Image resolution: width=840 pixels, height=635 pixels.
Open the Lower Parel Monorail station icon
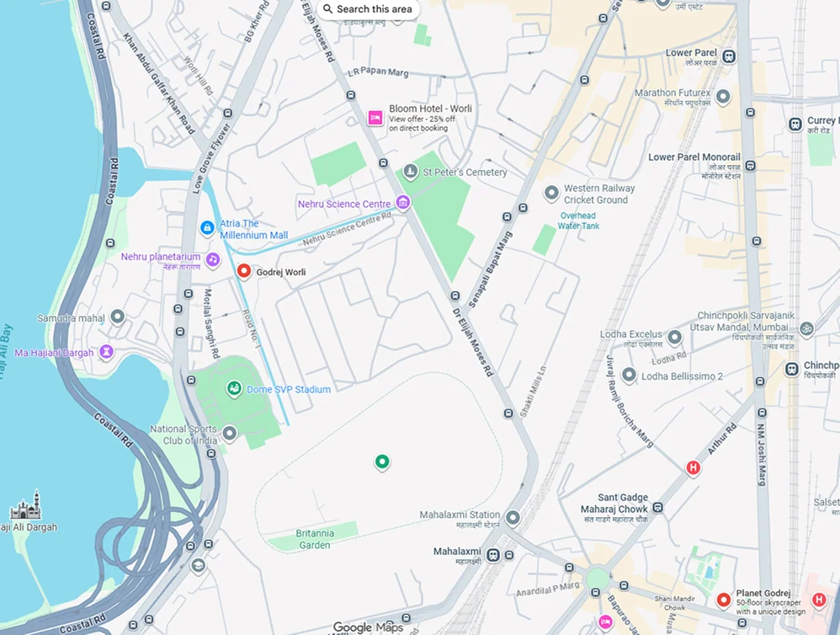751,166
